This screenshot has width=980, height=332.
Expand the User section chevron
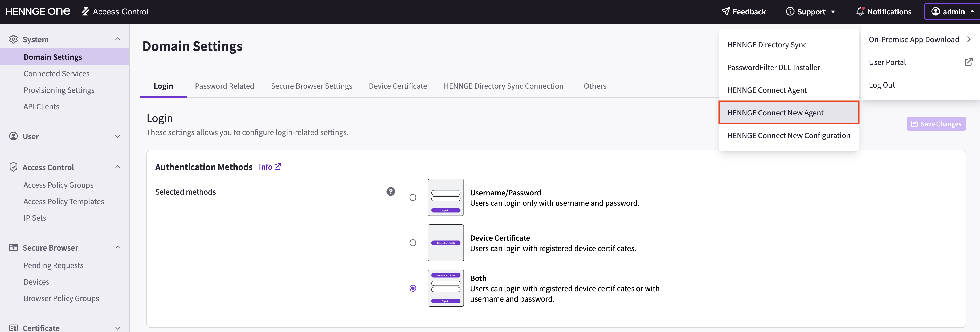click(118, 136)
